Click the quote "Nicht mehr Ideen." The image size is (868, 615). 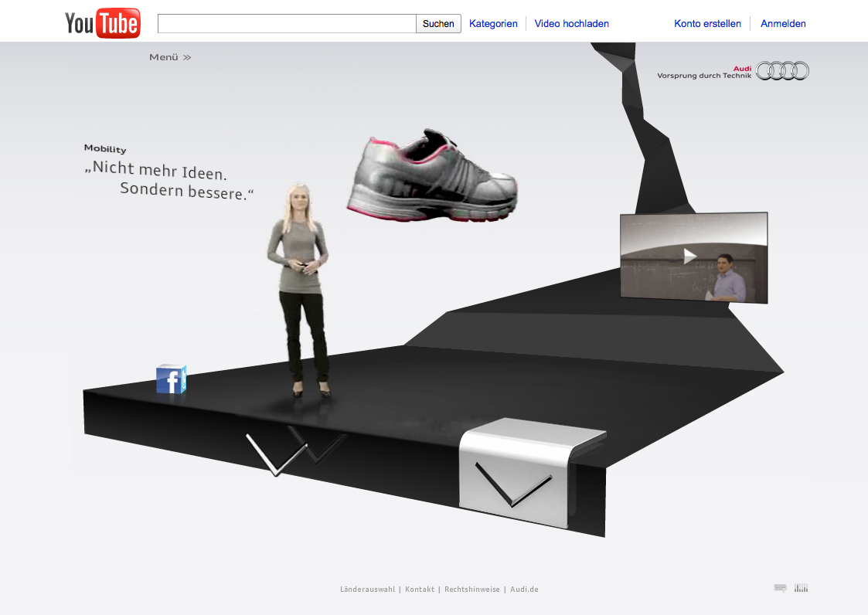pos(155,170)
